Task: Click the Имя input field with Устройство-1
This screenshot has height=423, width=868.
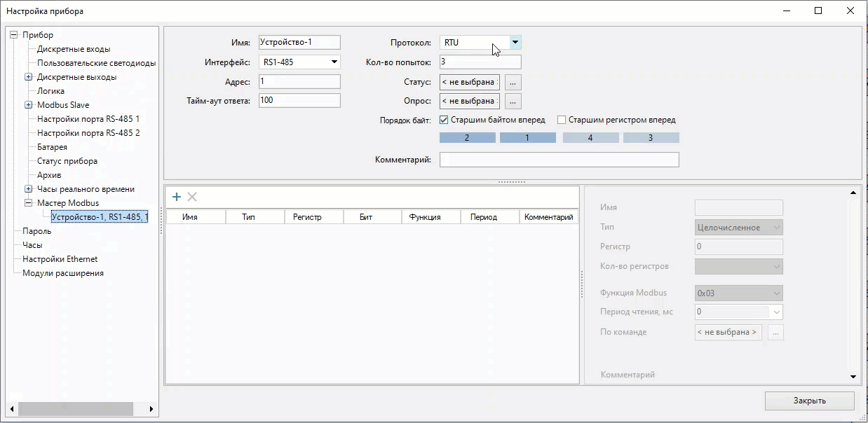Action: point(299,43)
